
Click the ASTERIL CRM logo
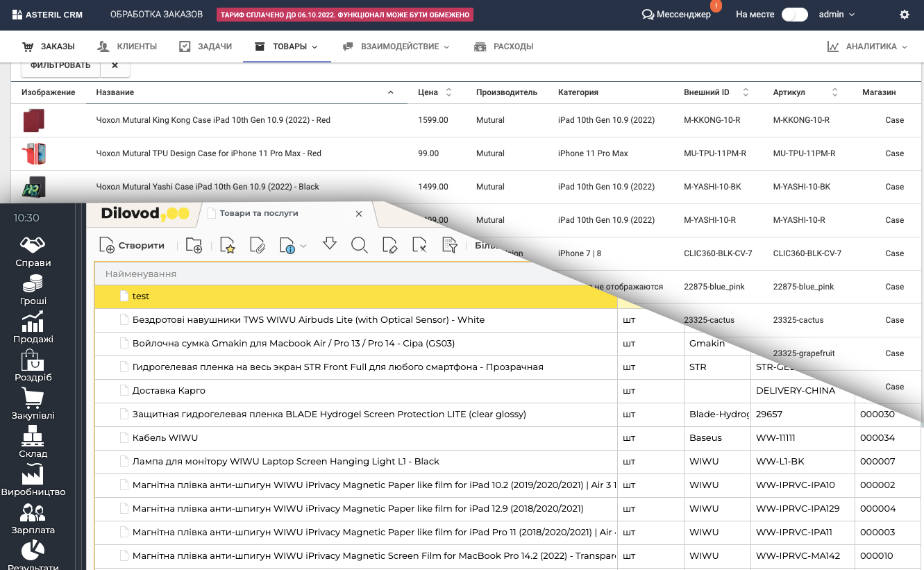[x=48, y=15]
